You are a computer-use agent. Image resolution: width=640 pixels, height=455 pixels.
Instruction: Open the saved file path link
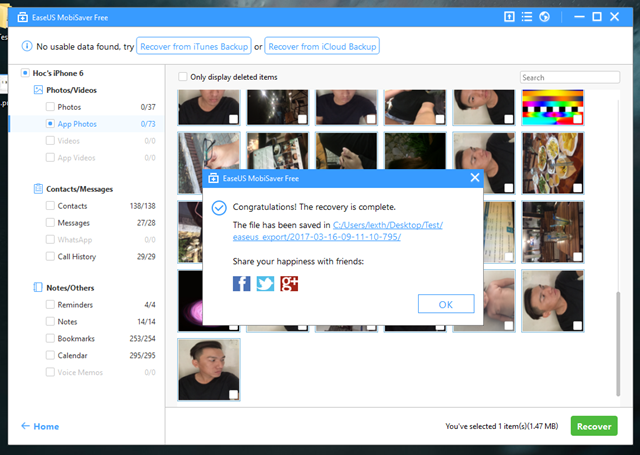[x=338, y=231]
